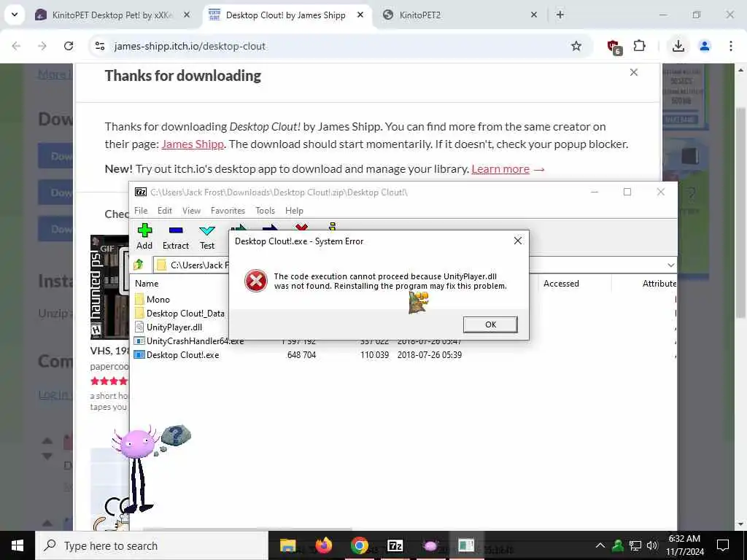Click the browser back arrow
Viewport: 747px width, 560px height.
(x=16, y=46)
